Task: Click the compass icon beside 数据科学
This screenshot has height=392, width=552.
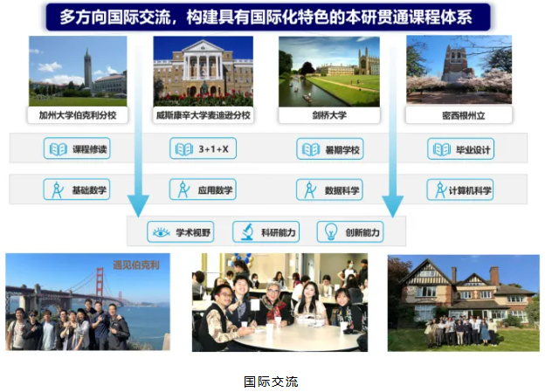Action: (310, 189)
